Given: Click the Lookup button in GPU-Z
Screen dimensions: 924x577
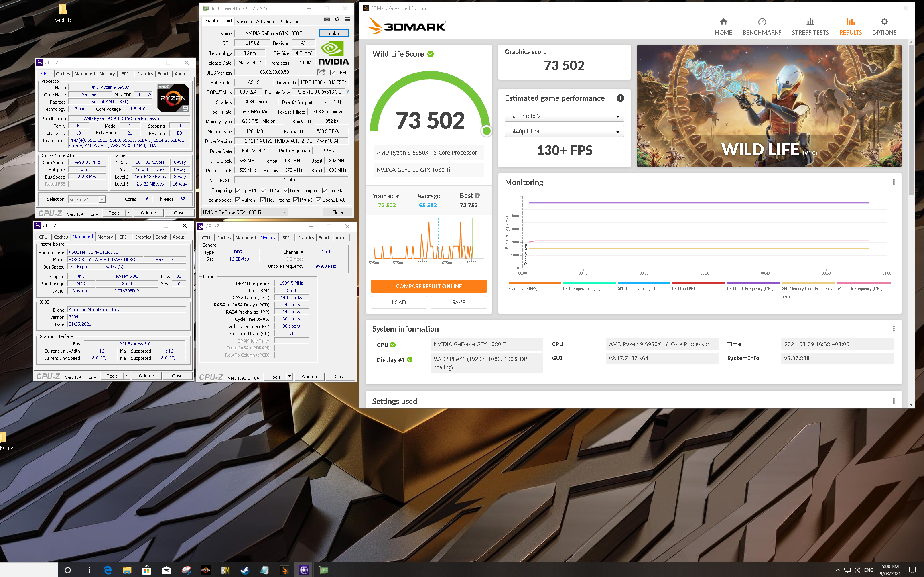Looking at the screenshot, I should (334, 33).
